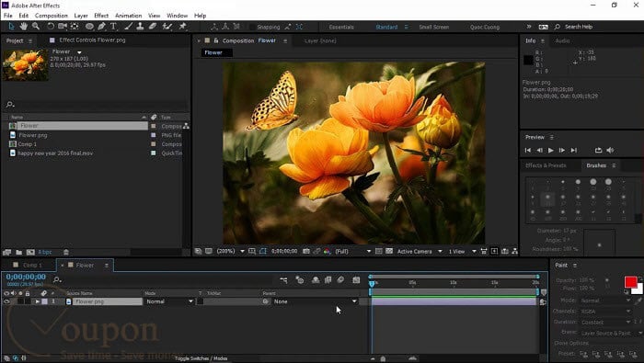Click the take snapshot camera icon
Viewport: 644px width, 363px height.
coord(306,251)
